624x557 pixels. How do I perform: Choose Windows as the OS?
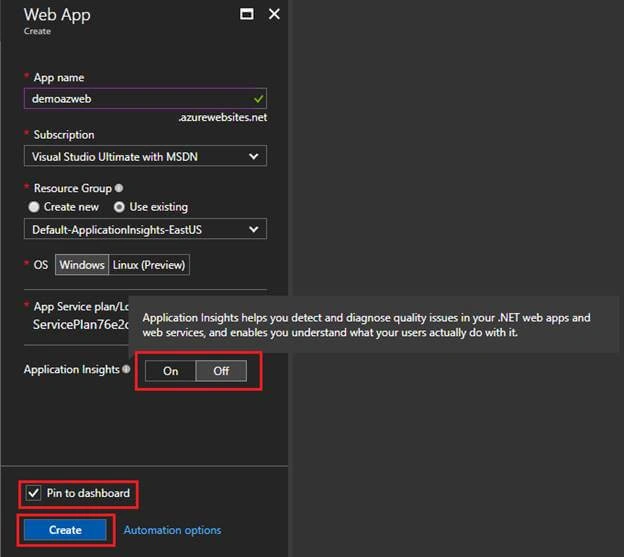[82, 265]
